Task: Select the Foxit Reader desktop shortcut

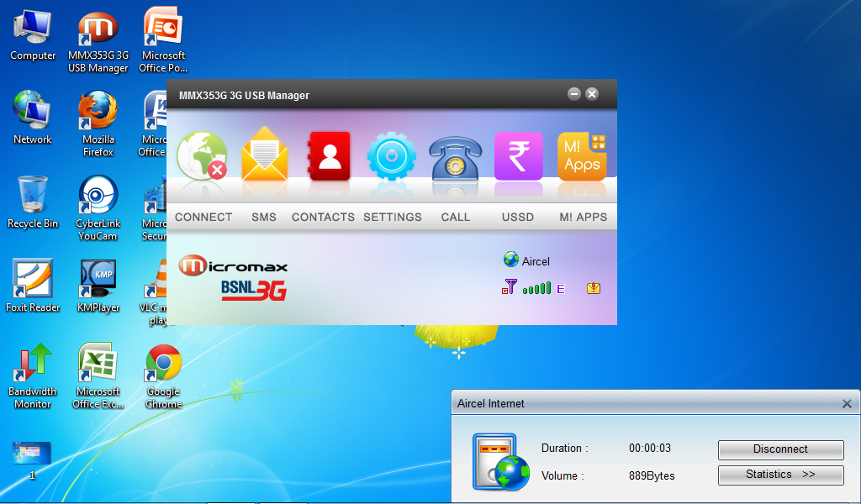Action: point(33,285)
